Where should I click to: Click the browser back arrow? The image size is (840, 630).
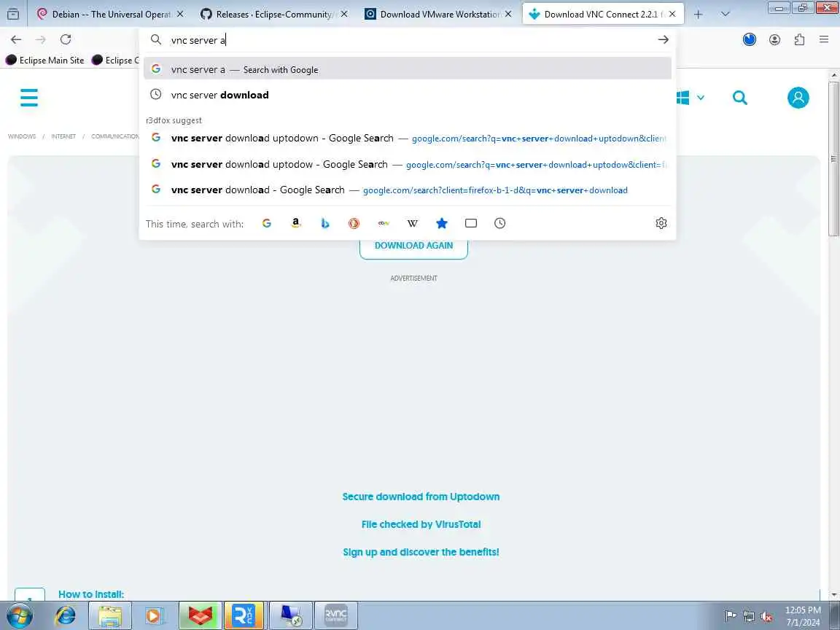pos(16,39)
